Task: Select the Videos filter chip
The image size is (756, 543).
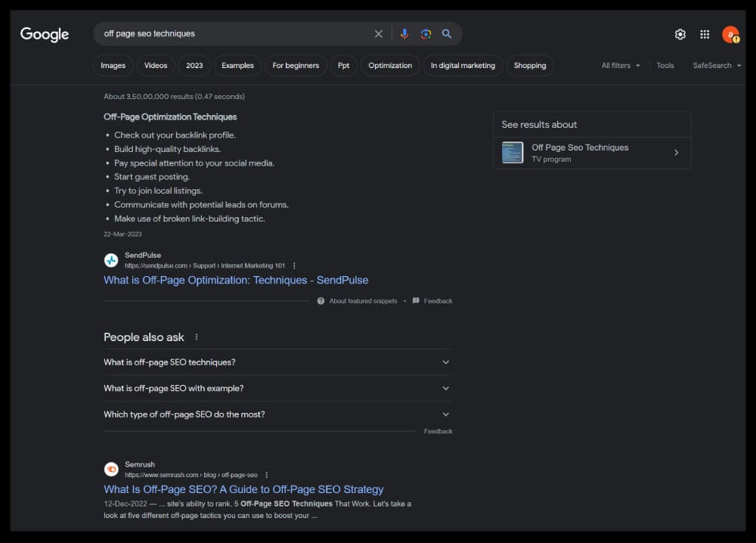Action: click(x=156, y=66)
